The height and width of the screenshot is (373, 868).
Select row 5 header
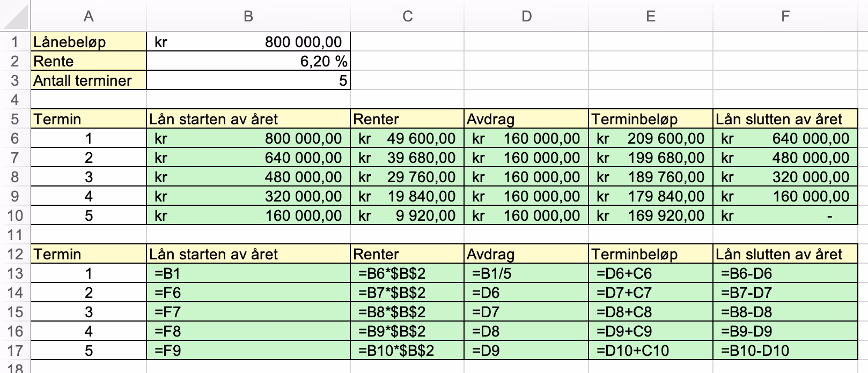tap(15, 119)
